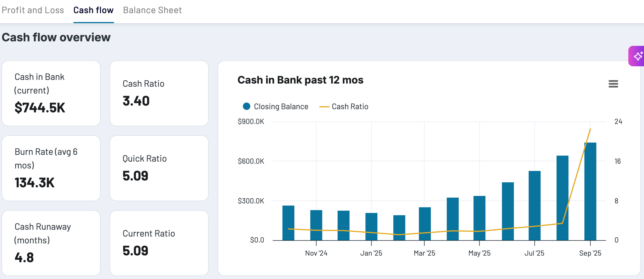644x279 pixels.
Task: Click the Cash Ratio line peak point
Action: coord(590,129)
